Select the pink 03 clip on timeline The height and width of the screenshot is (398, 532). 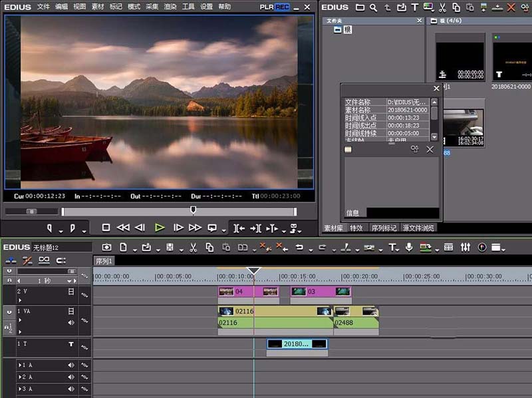[x=321, y=292]
